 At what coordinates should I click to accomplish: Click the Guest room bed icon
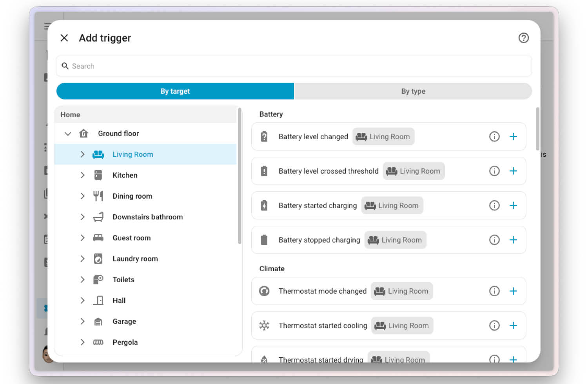click(98, 238)
